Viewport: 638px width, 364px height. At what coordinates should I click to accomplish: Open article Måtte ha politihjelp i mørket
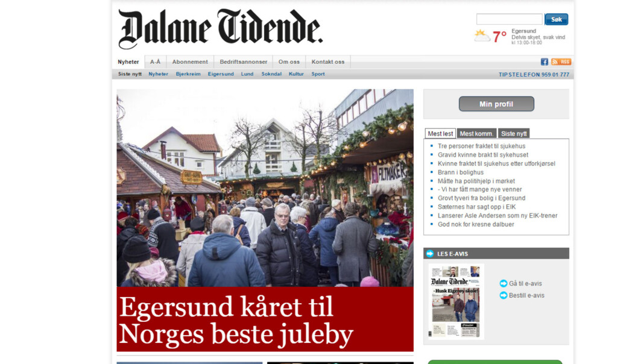(x=476, y=181)
